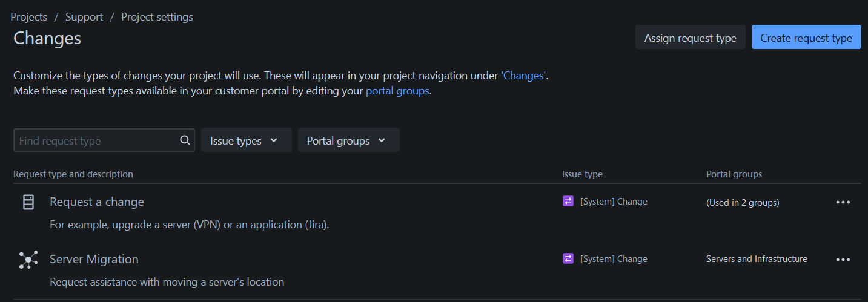Open the Server Migration request type

[94, 259]
